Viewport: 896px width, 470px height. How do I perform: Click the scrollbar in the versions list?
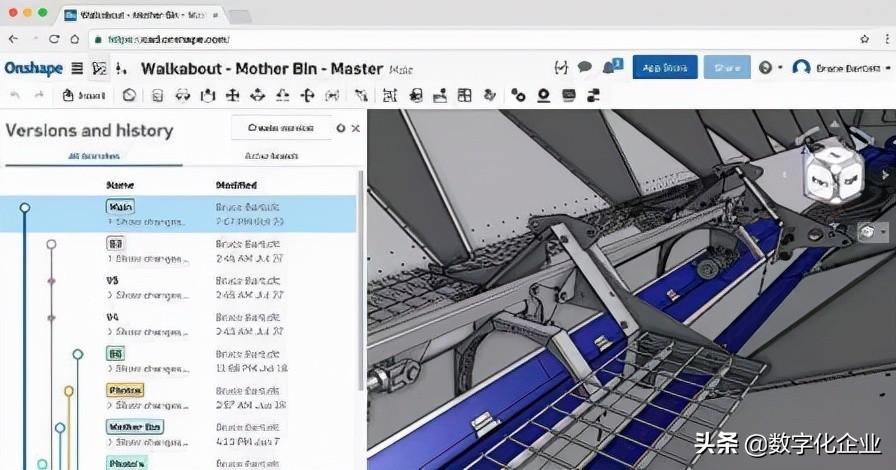click(361, 280)
